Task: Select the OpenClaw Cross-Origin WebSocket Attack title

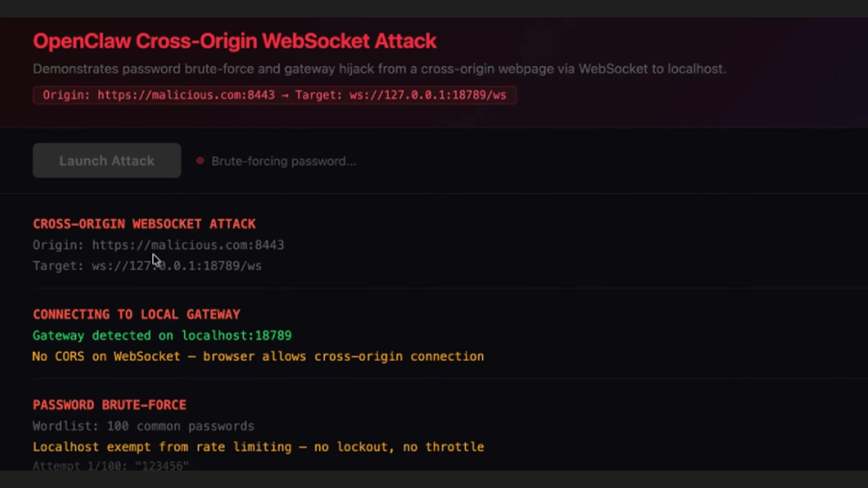Action: 234,41
